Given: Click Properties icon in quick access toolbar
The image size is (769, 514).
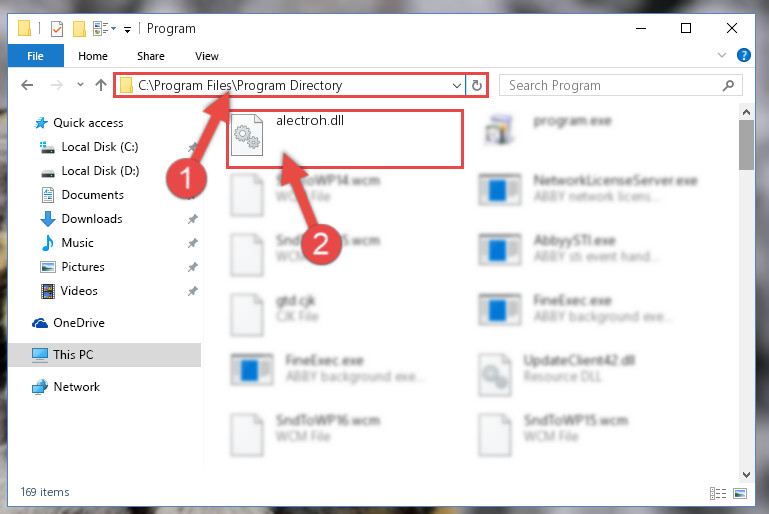Looking at the screenshot, I should [x=57, y=28].
